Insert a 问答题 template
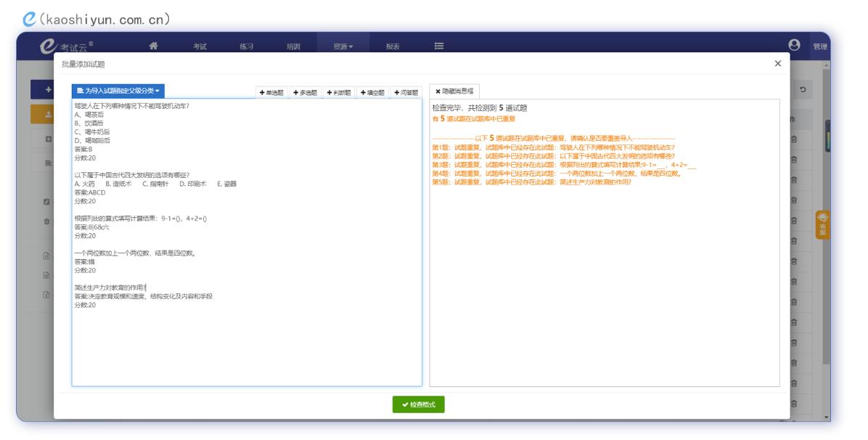 [406, 92]
